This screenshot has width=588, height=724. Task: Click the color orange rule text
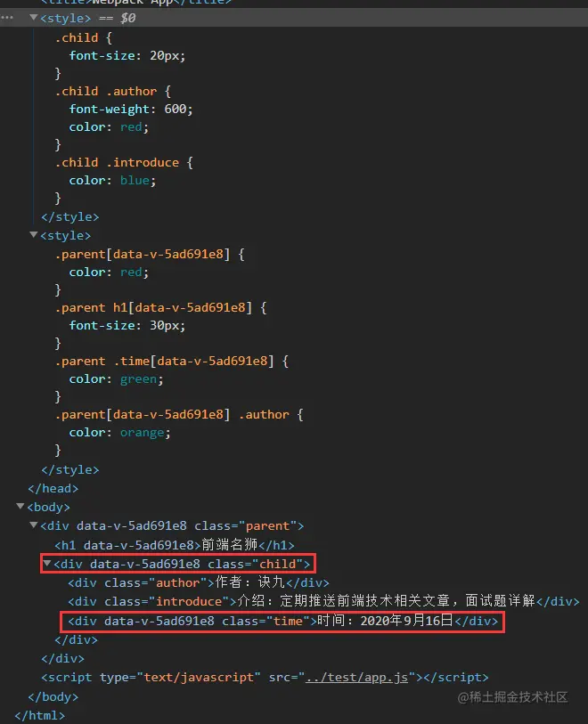[x=119, y=433]
